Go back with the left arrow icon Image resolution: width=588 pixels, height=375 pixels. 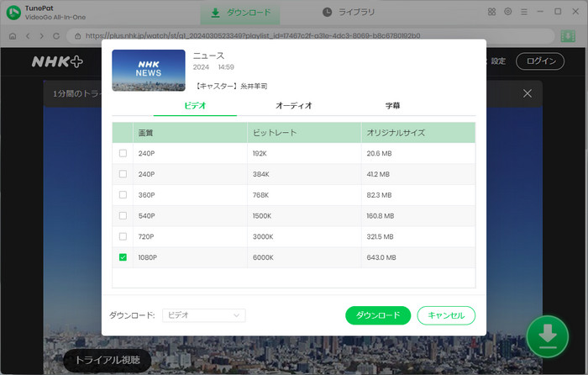tap(28, 36)
